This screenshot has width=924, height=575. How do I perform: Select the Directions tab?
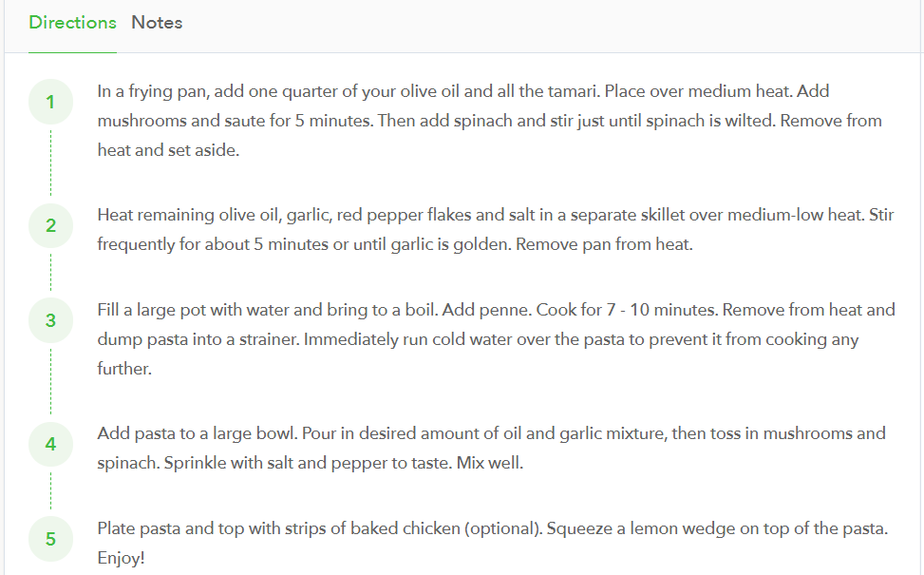(72, 23)
